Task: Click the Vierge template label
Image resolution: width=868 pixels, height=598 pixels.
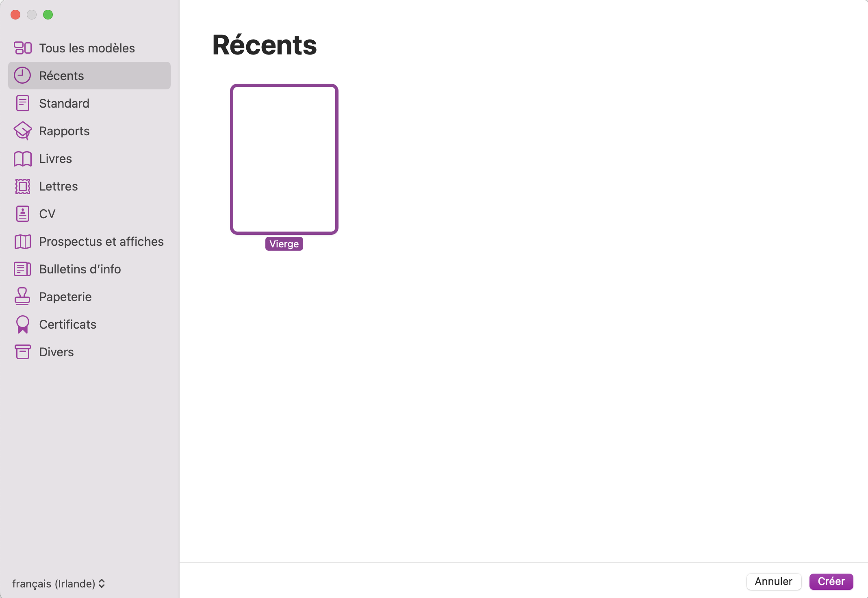Action: click(x=284, y=244)
